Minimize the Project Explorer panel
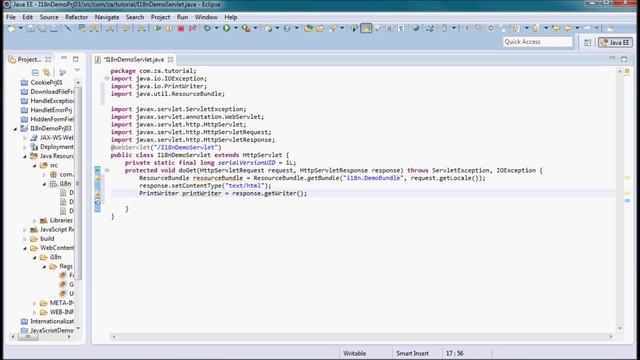Image resolution: width=640 pixels, height=360 pixels. (64, 59)
